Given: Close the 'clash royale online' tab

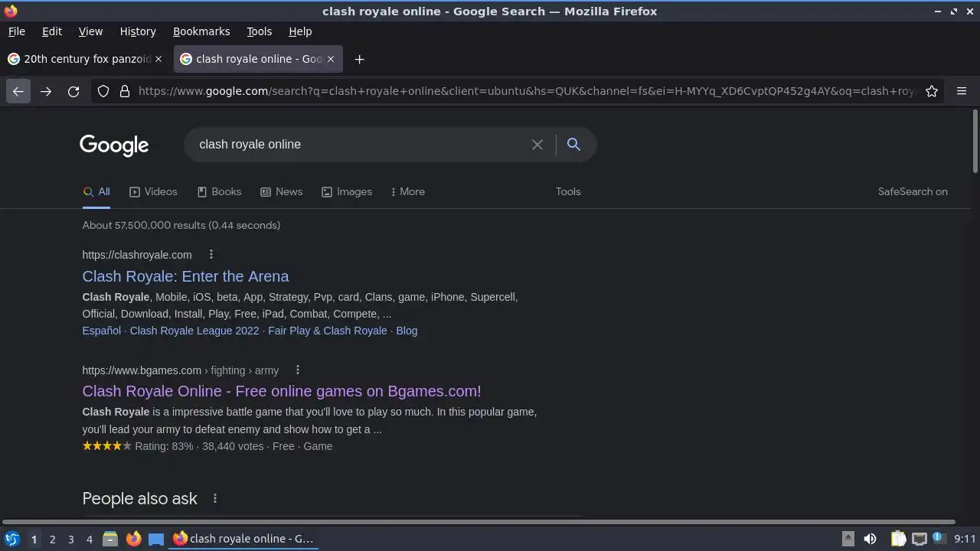Looking at the screenshot, I should click(x=331, y=59).
